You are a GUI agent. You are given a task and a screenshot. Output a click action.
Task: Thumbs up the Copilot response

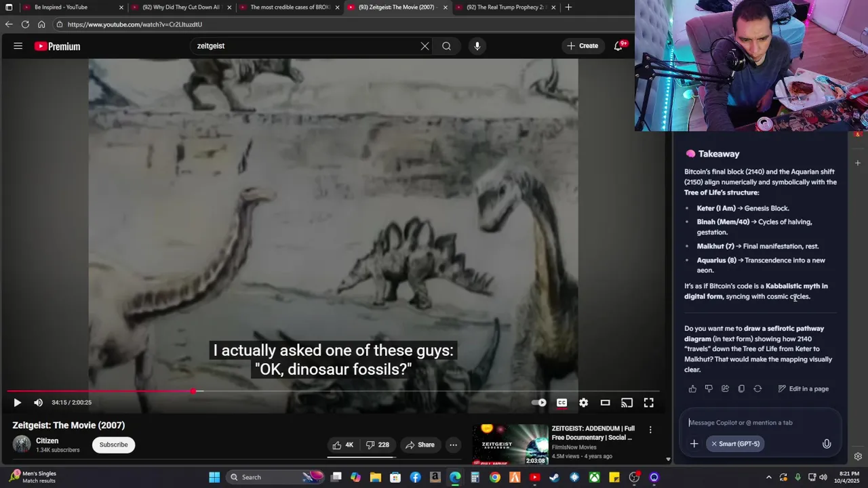pos(692,389)
